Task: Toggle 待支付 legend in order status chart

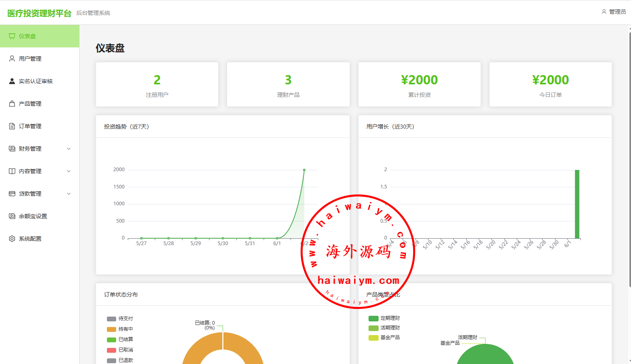Action: [120, 319]
